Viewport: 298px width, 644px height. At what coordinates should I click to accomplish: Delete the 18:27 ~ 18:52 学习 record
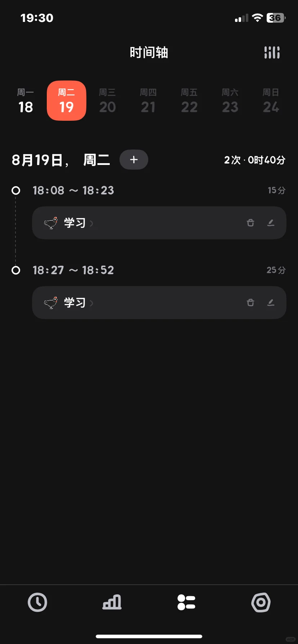250,303
